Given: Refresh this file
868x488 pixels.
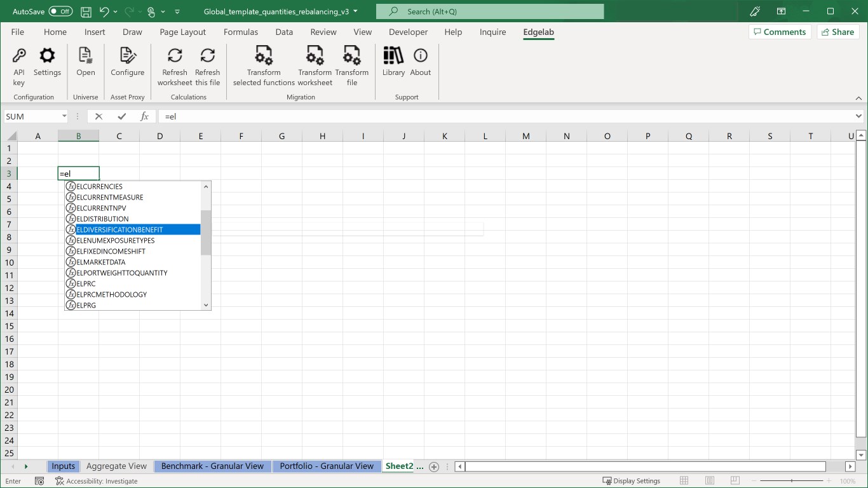Looking at the screenshot, I should [x=207, y=66].
